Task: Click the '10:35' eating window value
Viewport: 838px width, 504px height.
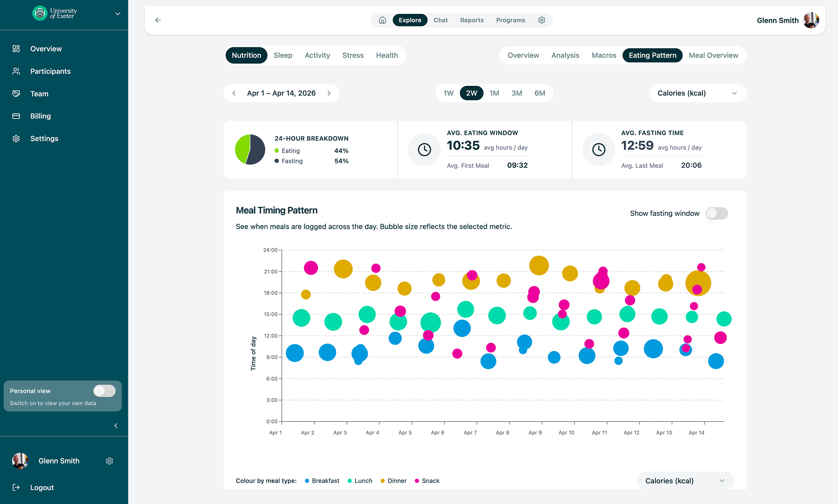Action: (463, 146)
